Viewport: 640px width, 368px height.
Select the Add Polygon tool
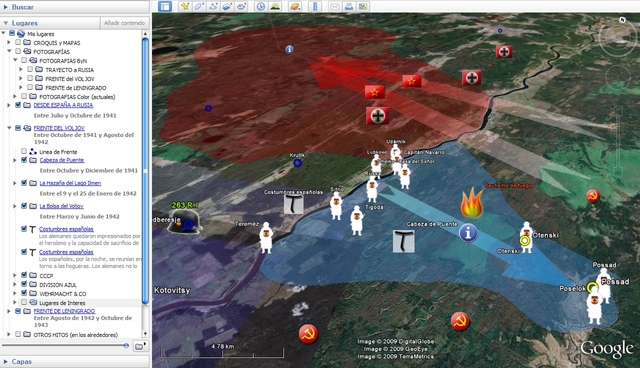coord(199,6)
